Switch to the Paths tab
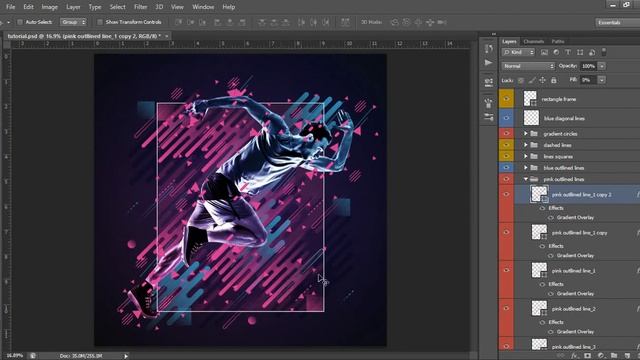This screenshot has height=360, width=640. click(558, 41)
